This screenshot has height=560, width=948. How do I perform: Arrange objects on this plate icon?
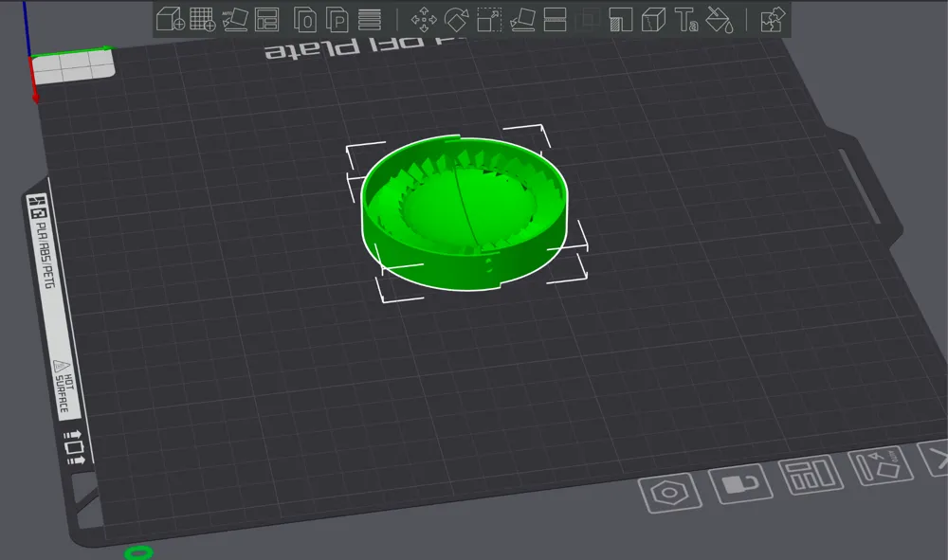coord(811,475)
